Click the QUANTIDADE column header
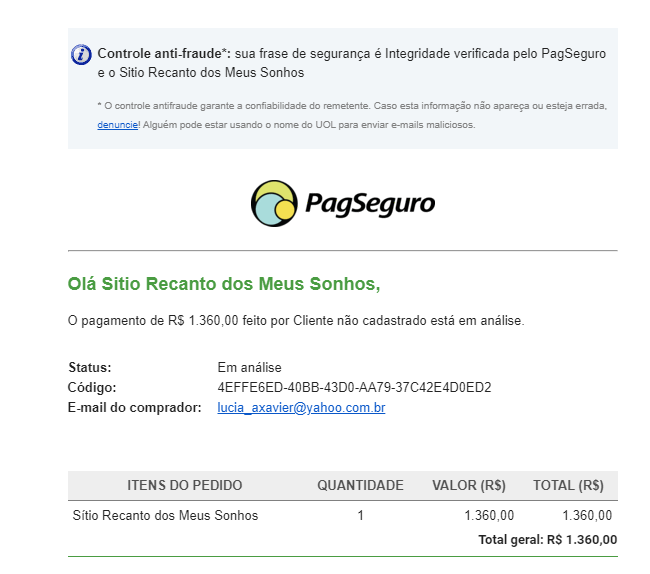The image size is (650, 574). pyautogui.click(x=360, y=485)
